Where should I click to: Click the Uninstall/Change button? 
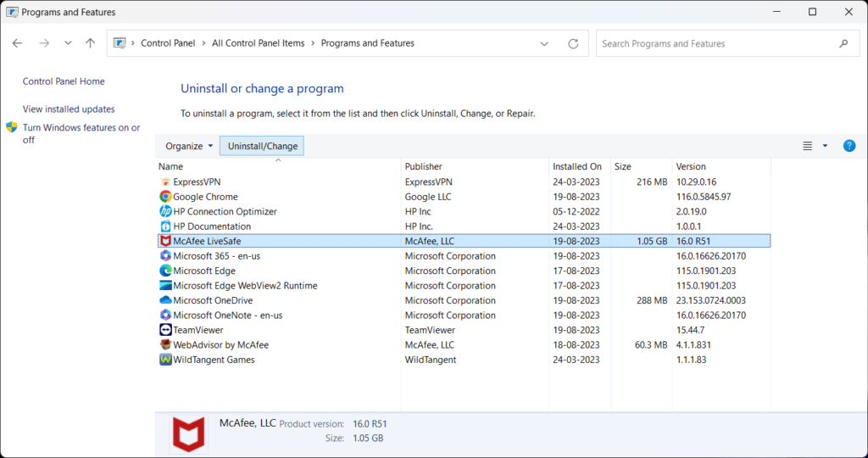[262, 146]
